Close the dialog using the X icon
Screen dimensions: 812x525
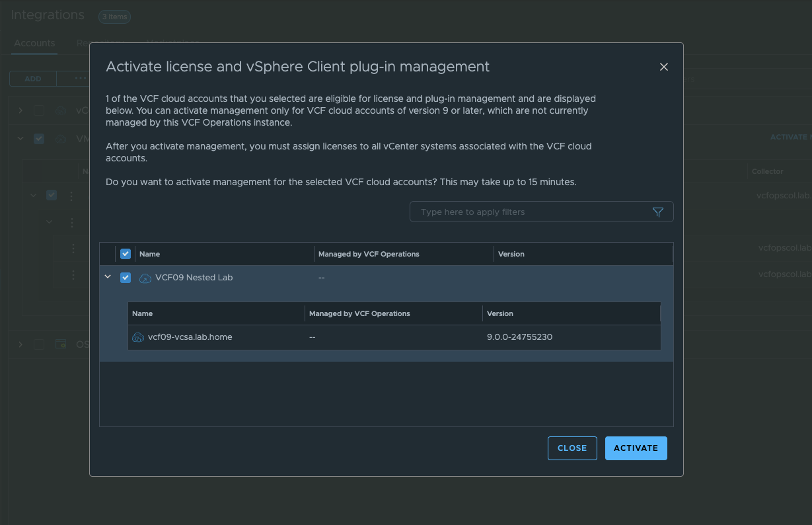pos(664,67)
